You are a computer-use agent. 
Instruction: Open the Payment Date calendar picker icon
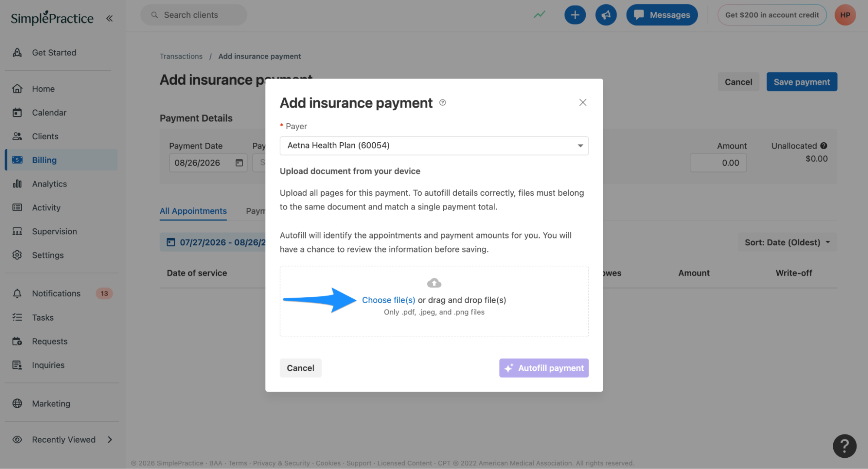[239, 163]
